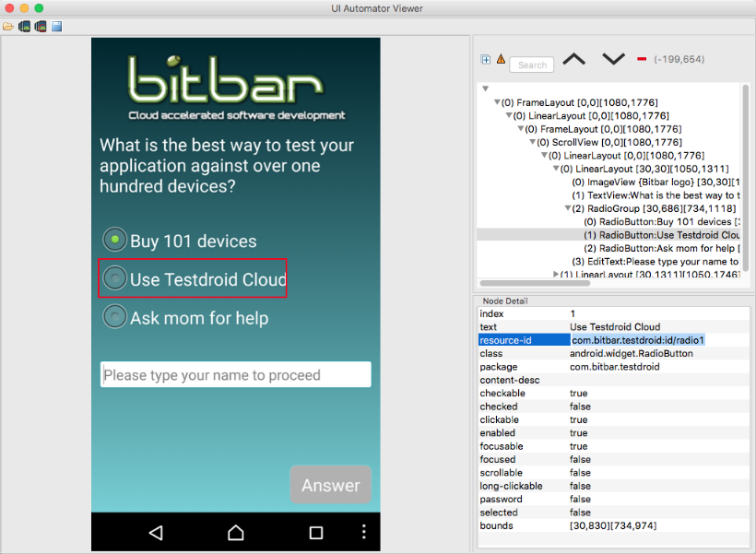Click the Search field above the hierarchy tree

tap(532, 65)
